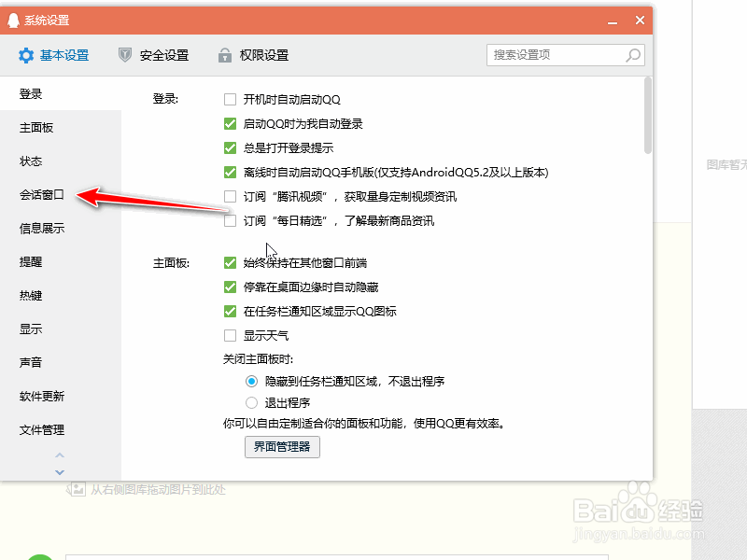The image size is (747, 560).
Task: Enable 开机时自动启动QQ checkbox
Action: point(230,100)
